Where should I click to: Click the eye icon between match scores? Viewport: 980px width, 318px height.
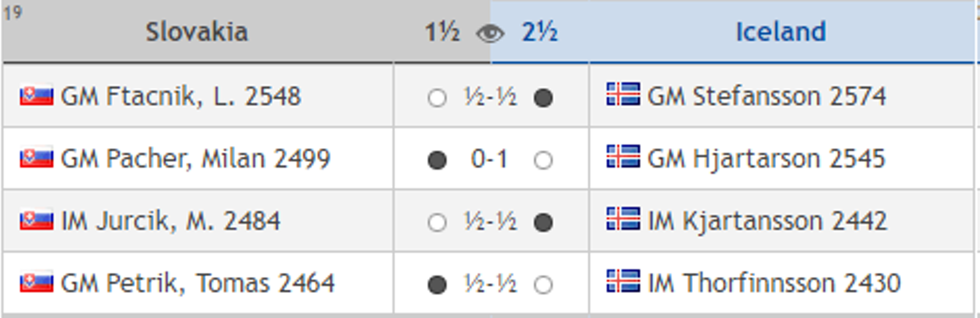pyautogui.click(x=490, y=34)
